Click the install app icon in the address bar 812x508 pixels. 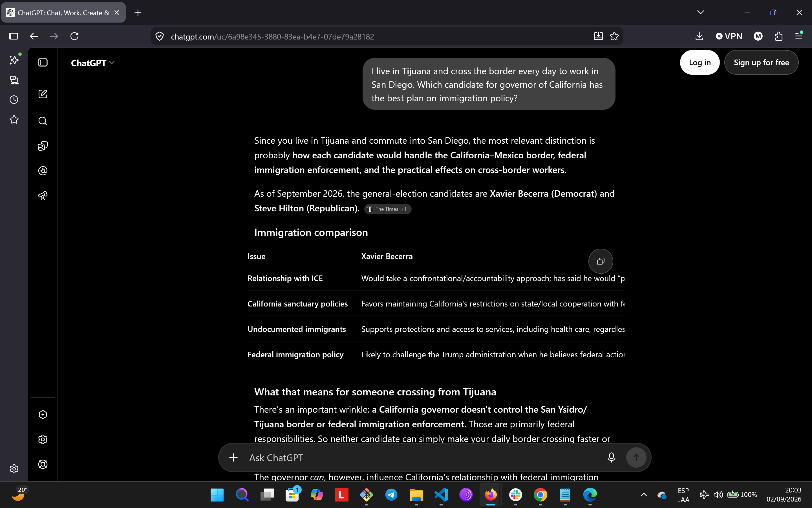click(599, 36)
